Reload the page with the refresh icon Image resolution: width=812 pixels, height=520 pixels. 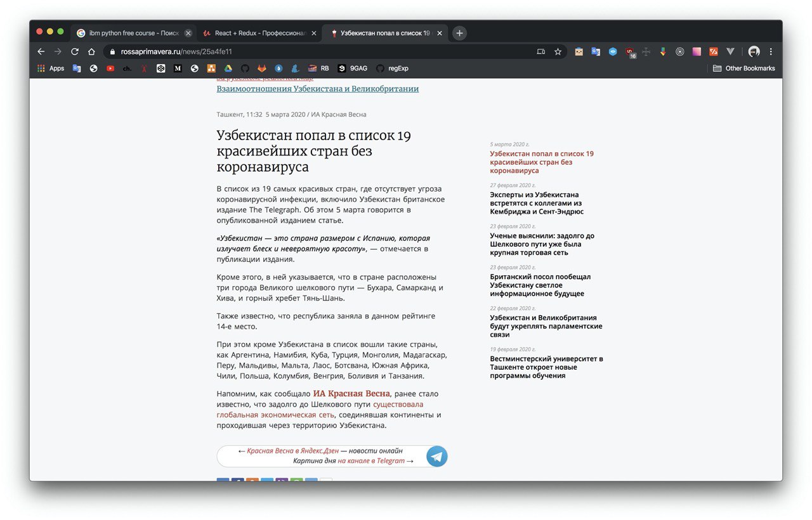pyautogui.click(x=75, y=51)
